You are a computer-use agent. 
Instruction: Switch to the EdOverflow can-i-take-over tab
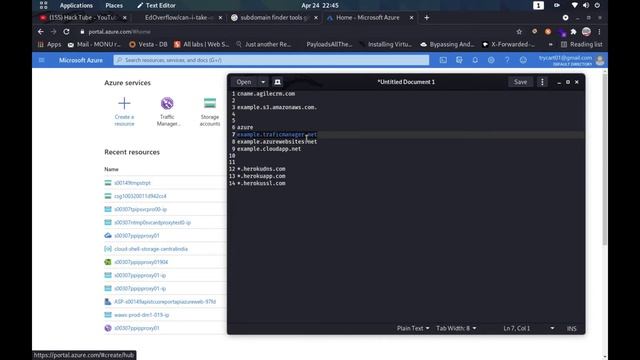[179, 18]
